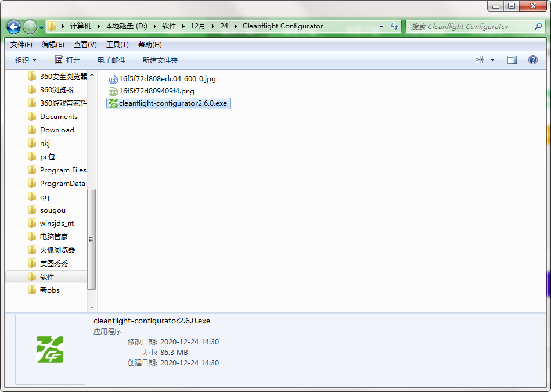
Task: Open cleanflight-configurator2.6.0.exe application
Action: point(168,103)
